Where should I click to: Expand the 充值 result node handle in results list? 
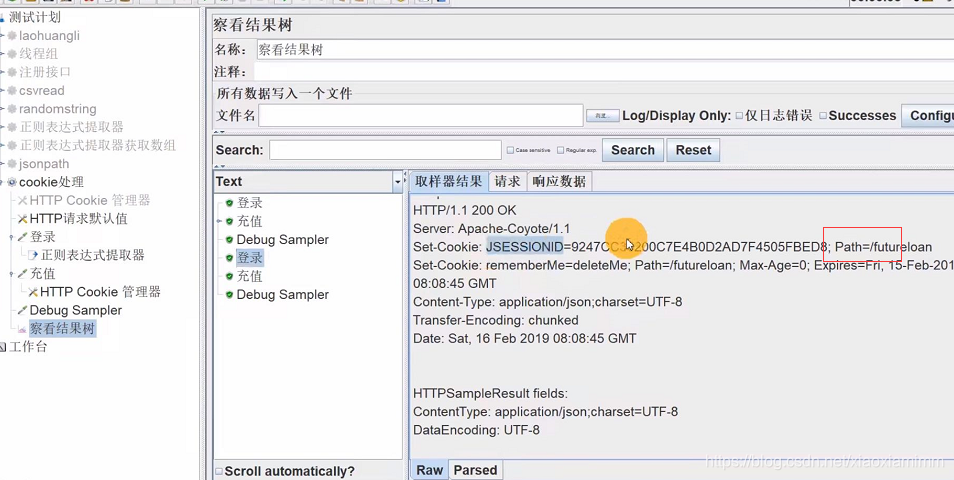[x=219, y=221]
